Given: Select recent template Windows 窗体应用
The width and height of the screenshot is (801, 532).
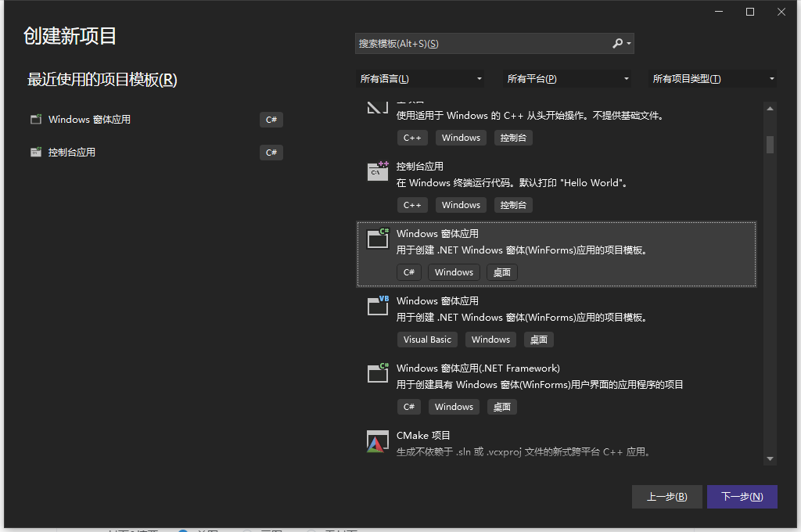Looking at the screenshot, I should click(x=156, y=120).
